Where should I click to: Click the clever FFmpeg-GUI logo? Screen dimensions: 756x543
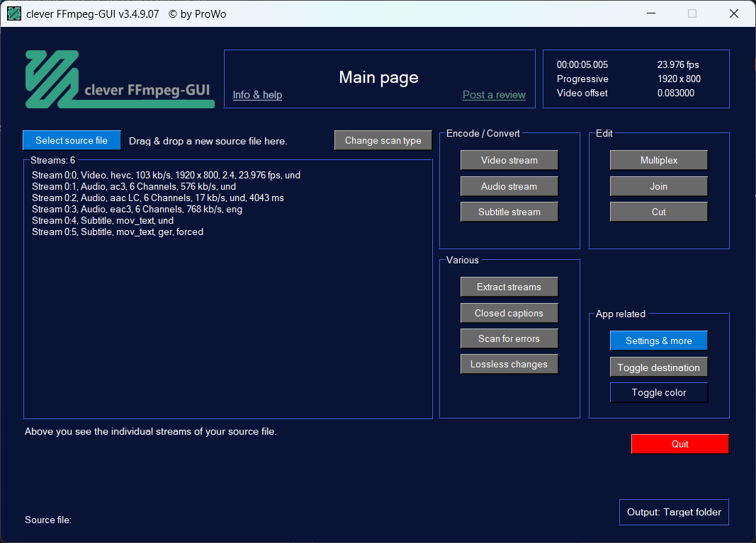tap(120, 79)
